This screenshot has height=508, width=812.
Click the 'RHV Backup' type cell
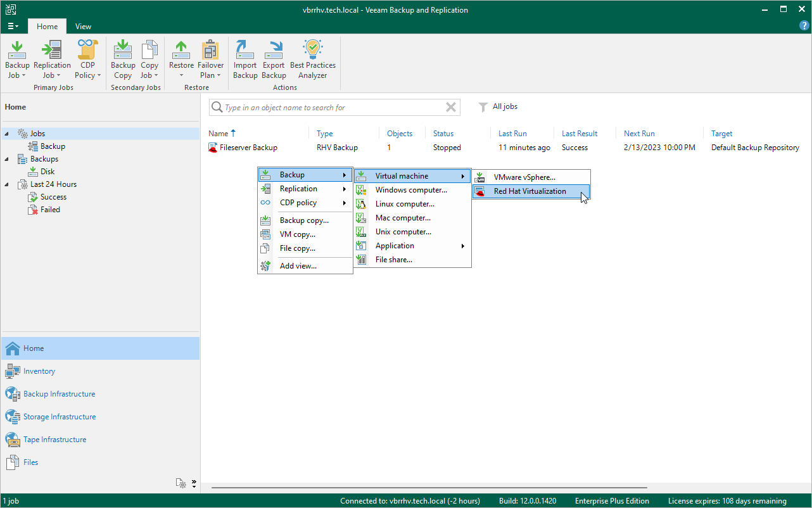click(337, 148)
